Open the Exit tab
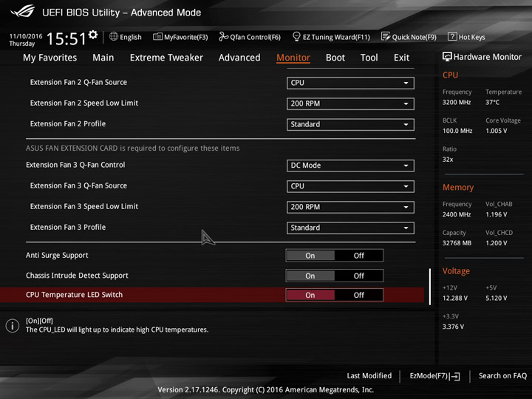 pyautogui.click(x=401, y=58)
